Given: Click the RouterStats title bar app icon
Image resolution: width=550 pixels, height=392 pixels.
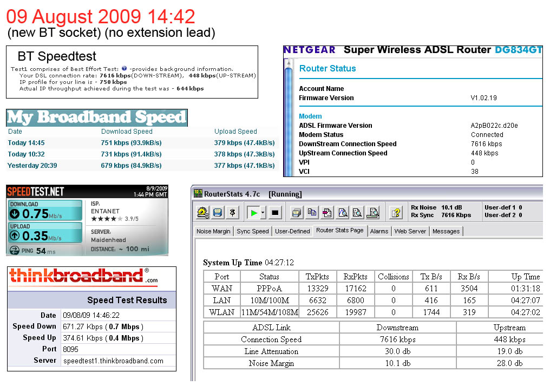Looking at the screenshot, I should (198, 193).
